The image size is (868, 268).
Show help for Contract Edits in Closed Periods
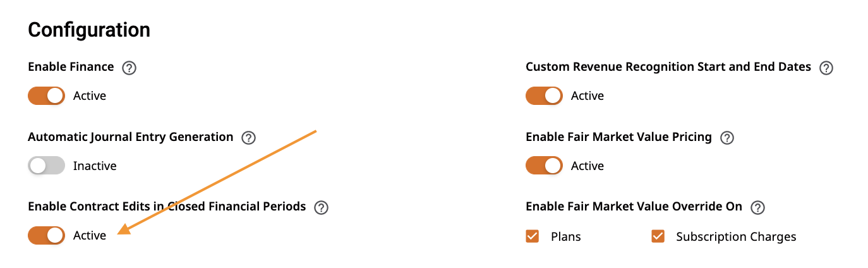click(321, 207)
